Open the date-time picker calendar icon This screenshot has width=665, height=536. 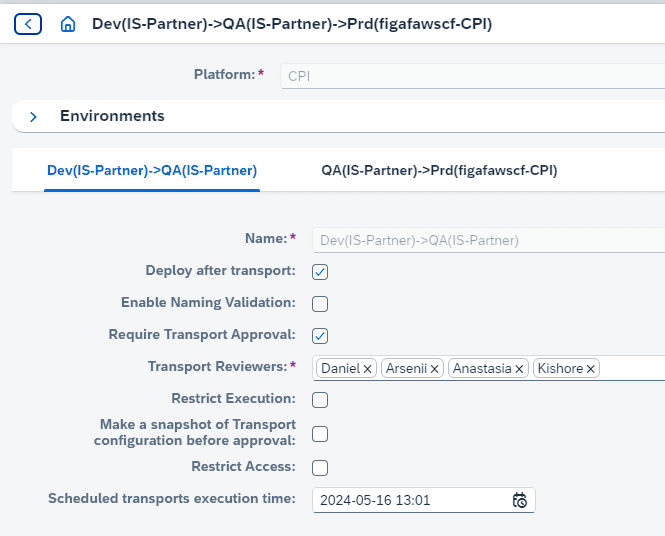click(520, 500)
